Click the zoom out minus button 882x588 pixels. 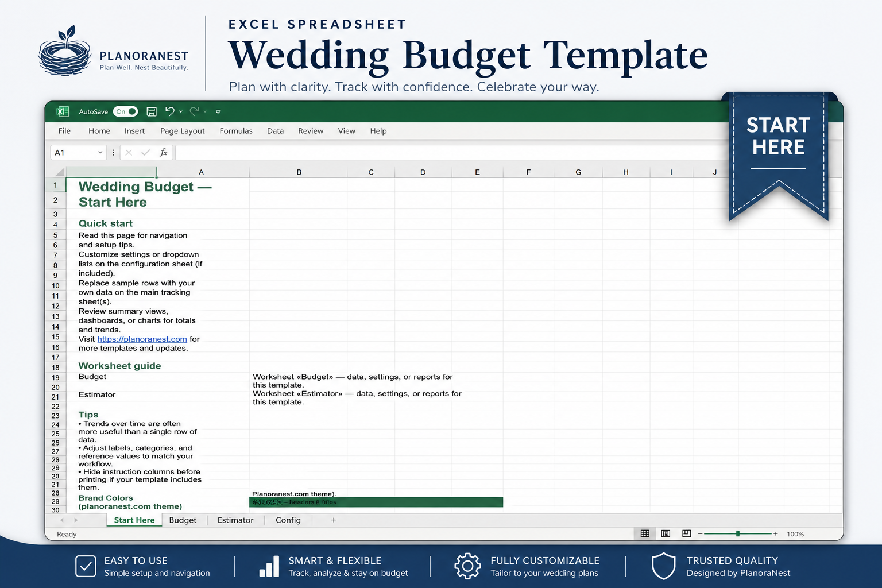point(701,534)
